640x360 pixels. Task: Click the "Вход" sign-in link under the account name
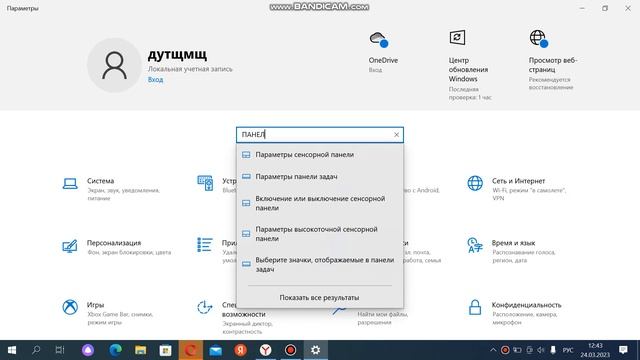(x=155, y=80)
